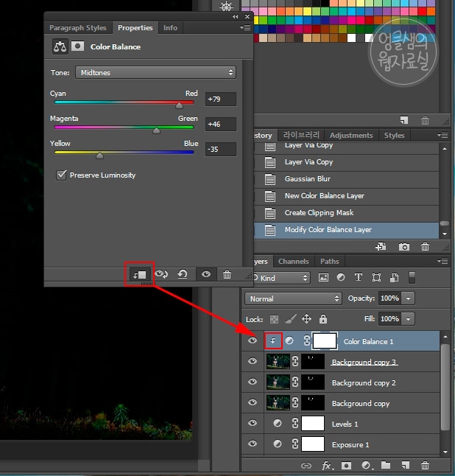Lock image pixels with brush icon
Screen dimensions: 455x476
291,319
